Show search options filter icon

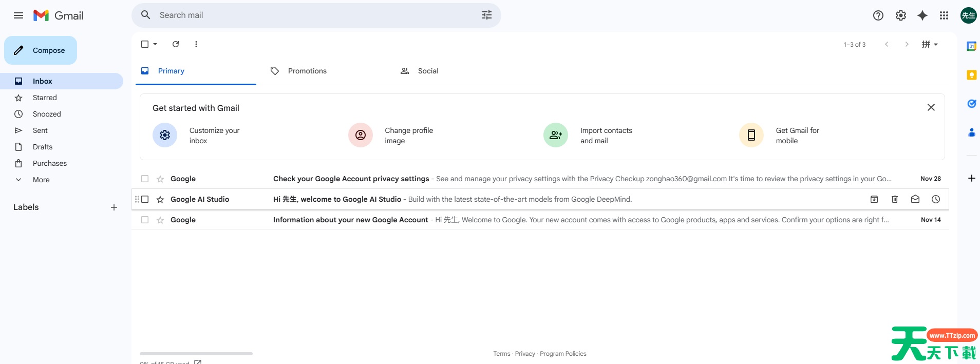click(487, 15)
